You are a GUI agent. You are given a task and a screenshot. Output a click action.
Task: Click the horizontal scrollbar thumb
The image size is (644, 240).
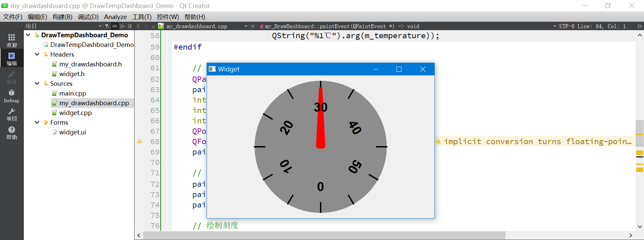(324, 236)
